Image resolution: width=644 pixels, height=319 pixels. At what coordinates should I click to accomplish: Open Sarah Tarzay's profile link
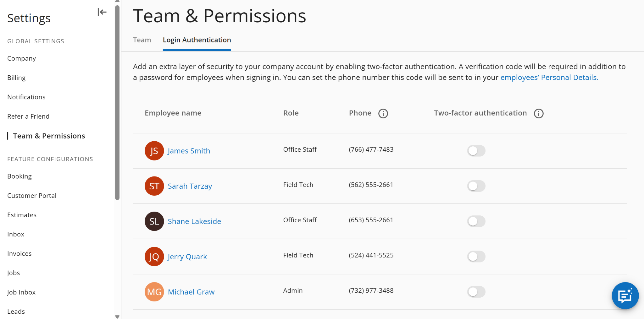[x=190, y=186]
